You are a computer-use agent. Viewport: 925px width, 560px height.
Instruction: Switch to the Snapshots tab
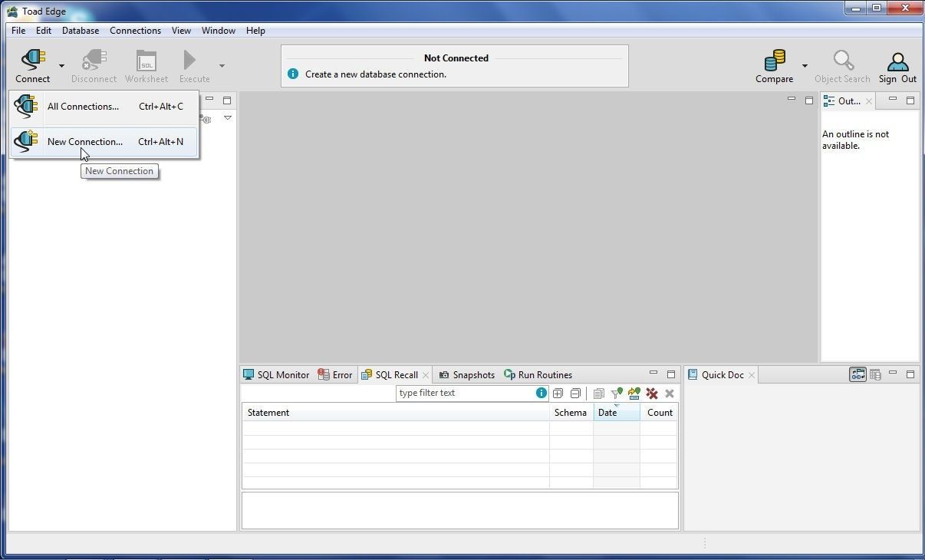(x=467, y=375)
